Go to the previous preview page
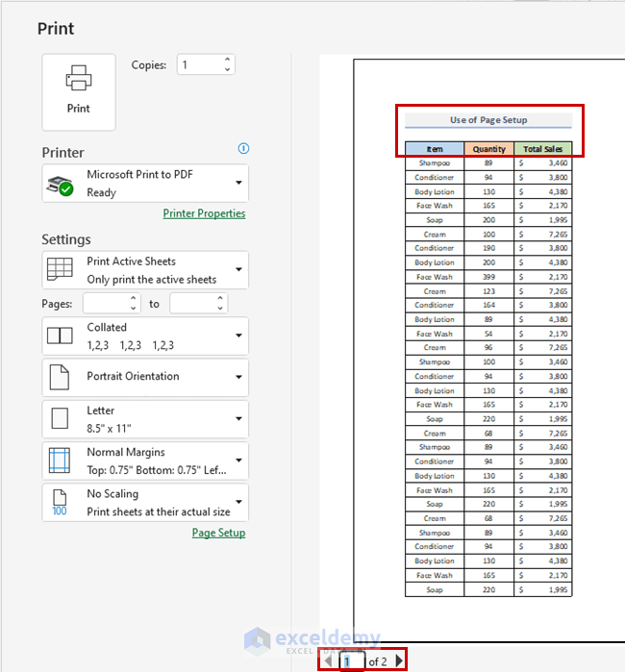Viewport: 625px width, 672px height. (x=328, y=660)
